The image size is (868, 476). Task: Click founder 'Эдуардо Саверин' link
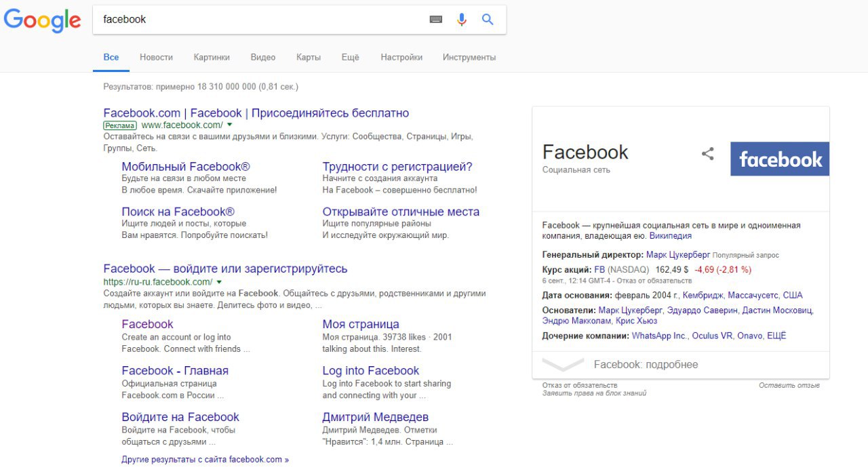coord(703,311)
